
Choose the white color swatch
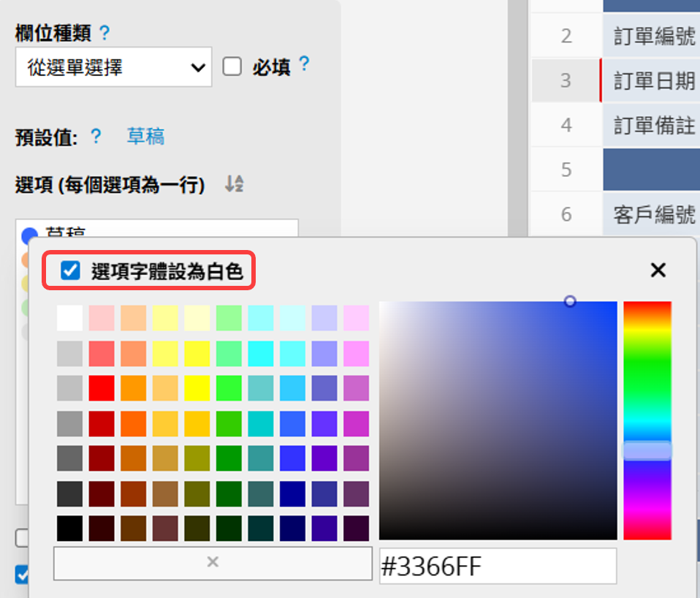click(70, 318)
